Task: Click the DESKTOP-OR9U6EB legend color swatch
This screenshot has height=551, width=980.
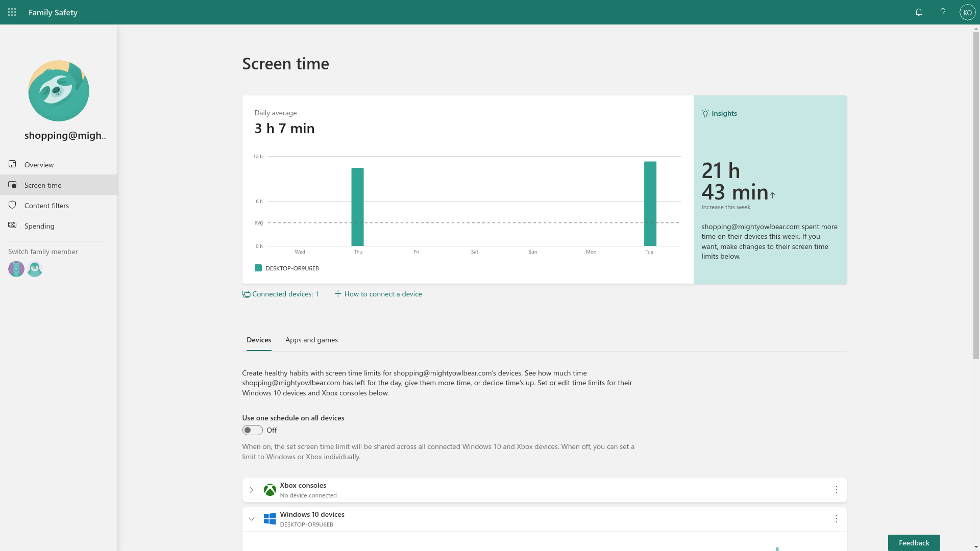Action: [x=258, y=268]
